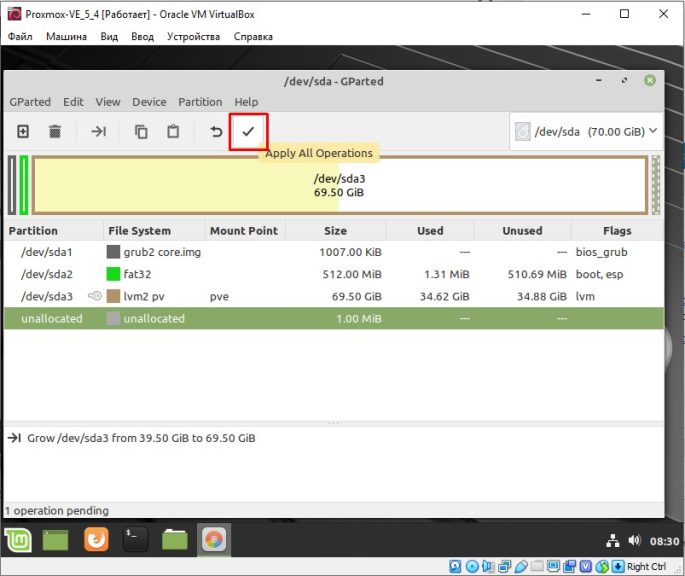Open the Linux Mint start menu
The height and width of the screenshot is (576, 685).
pos(18,540)
